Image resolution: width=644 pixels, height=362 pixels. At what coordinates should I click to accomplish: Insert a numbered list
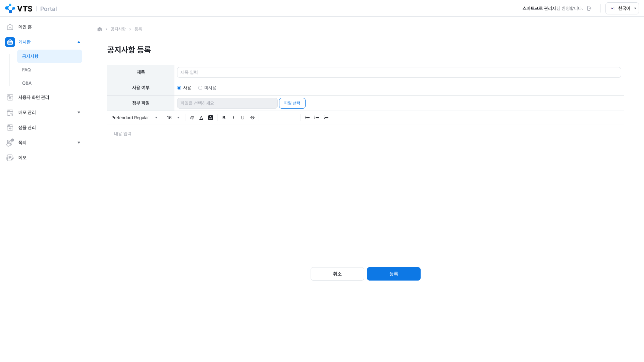(317, 118)
